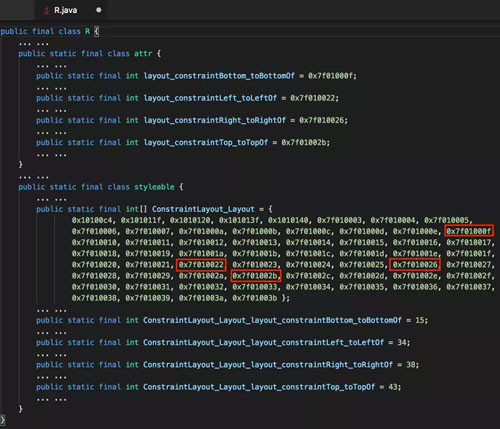The height and width of the screenshot is (429, 500).
Task: Click array entry 0x101011f
Action: [141, 220]
